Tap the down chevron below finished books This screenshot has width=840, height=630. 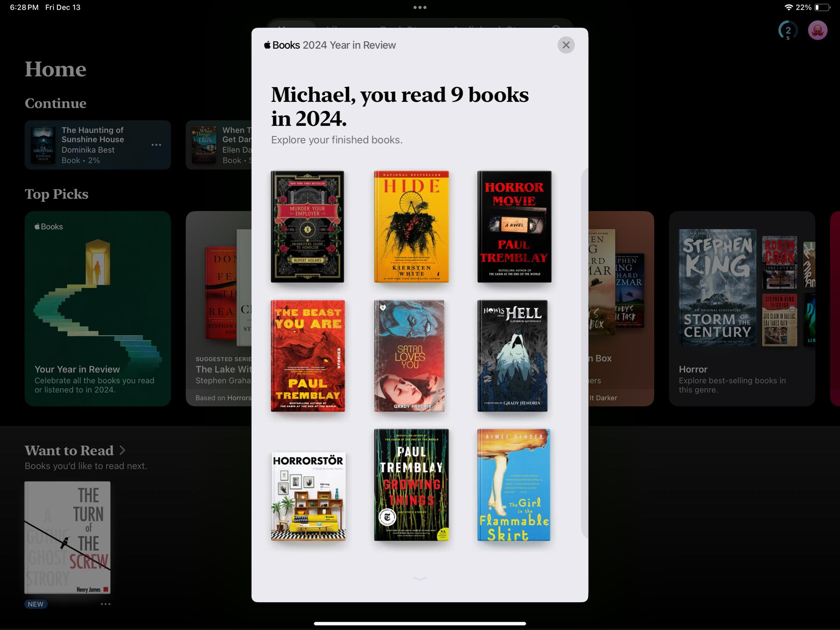click(x=420, y=578)
